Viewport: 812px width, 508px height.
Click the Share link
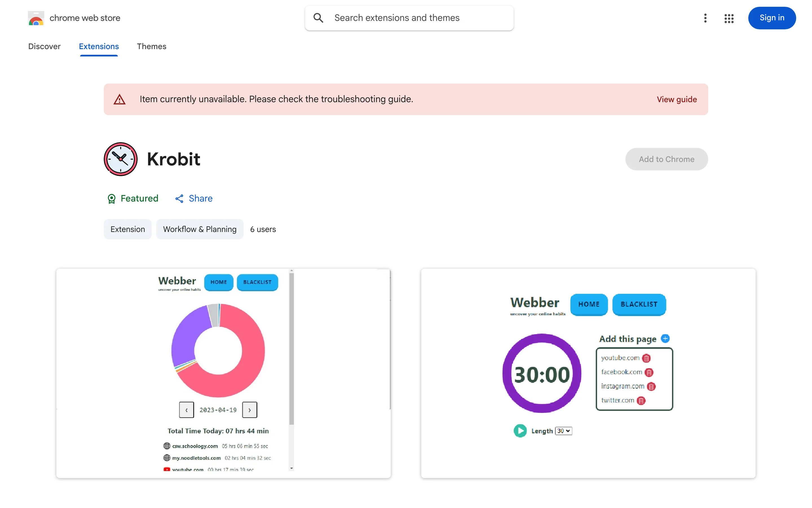click(200, 199)
